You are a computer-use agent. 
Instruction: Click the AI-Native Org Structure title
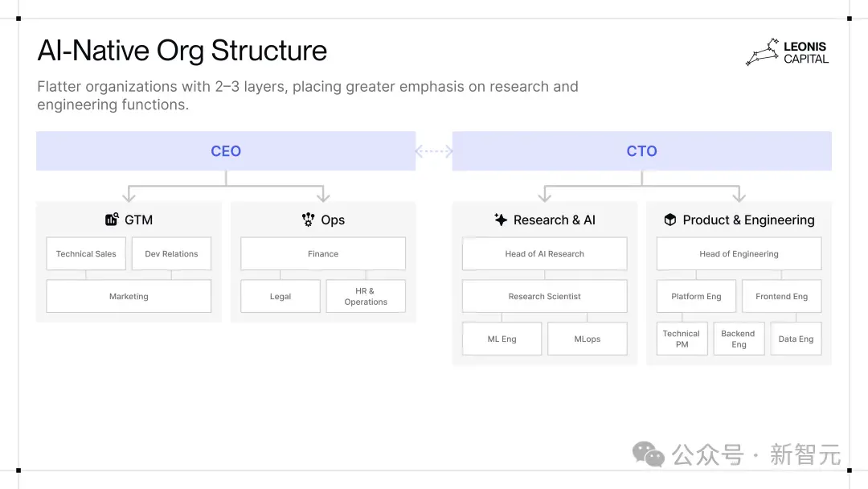click(182, 51)
